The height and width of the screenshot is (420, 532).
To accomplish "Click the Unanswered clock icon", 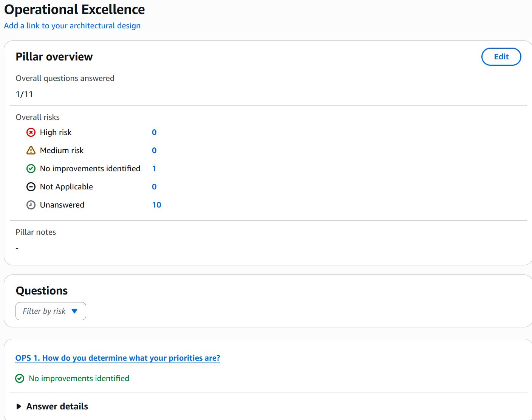I will click(x=31, y=205).
